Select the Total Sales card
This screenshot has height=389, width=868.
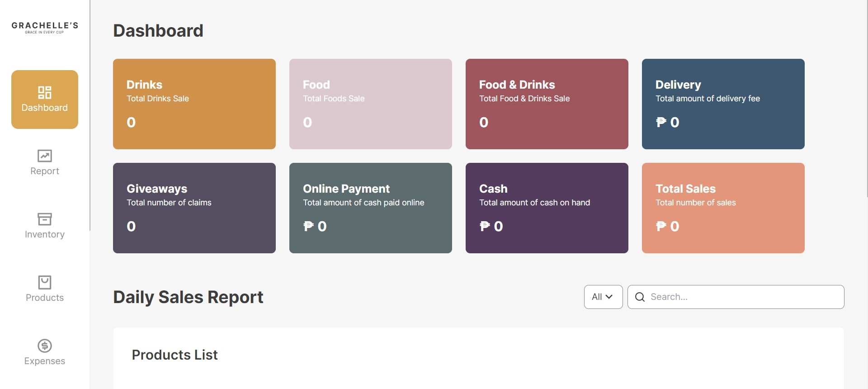723,208
